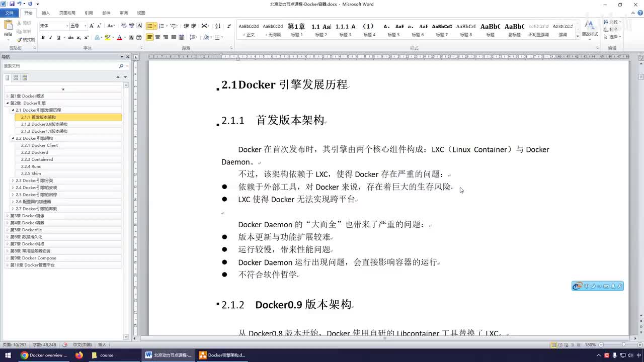This screenshot has height=362, width=644.
Task: Apply the 标题 1 heading style
Action: (296, 30)
